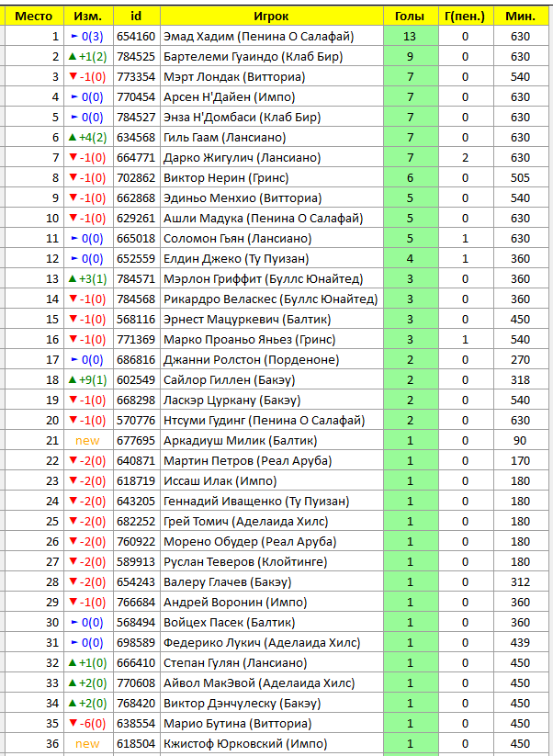This screenshot has width=553, height=756.
Task: Select the Мин. column header
Action: tap(520, 17)
